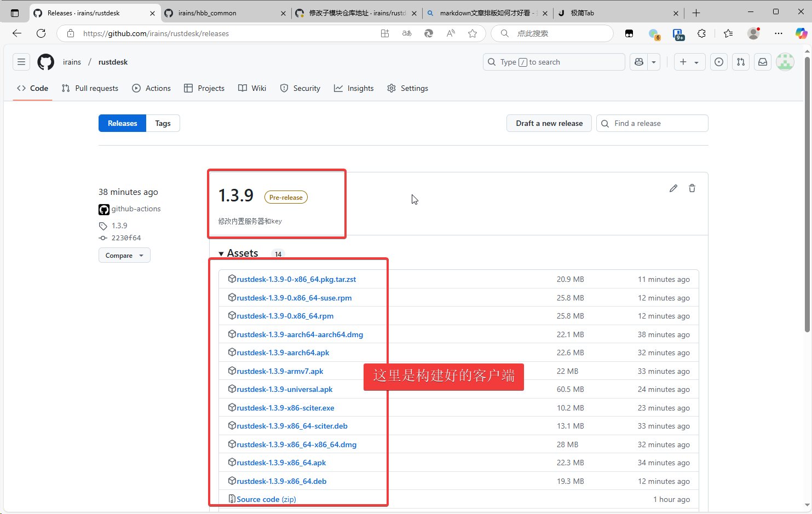Click Draft a new release button
812x514 pixels.
pos(549,123)
